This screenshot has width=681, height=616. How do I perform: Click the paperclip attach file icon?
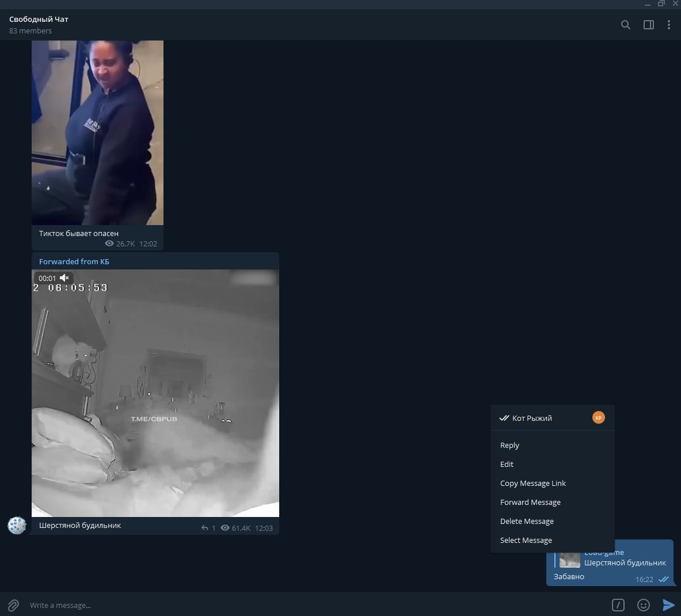click(13, 604)
